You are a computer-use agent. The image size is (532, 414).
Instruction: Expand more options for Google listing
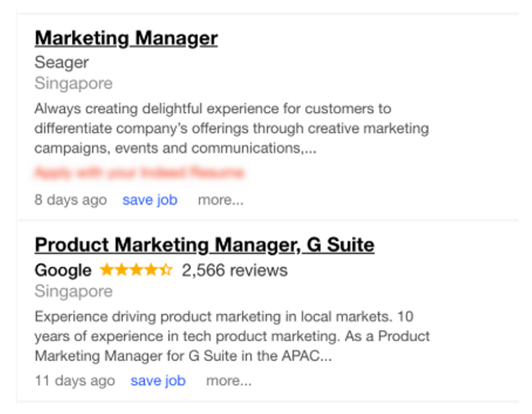pyautogui.click(x=229, y=381)
